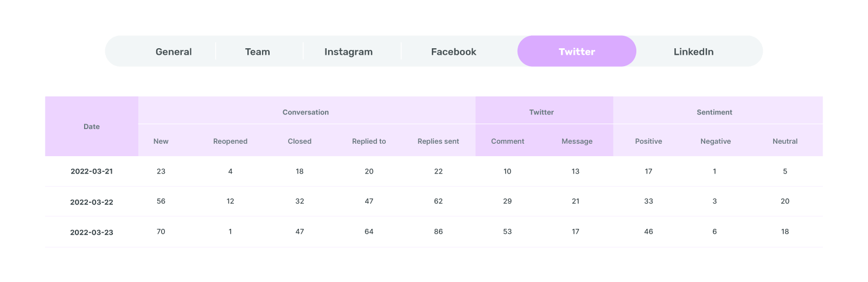The width and height of the screenshot is (868, 282).
Task: Click the Reopened column header
Action: pos(230,141)
